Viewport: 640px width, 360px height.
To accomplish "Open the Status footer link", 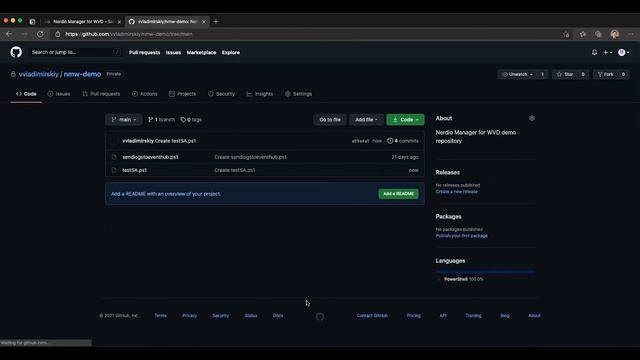I will pyautogui.click(x=251, y=316).
